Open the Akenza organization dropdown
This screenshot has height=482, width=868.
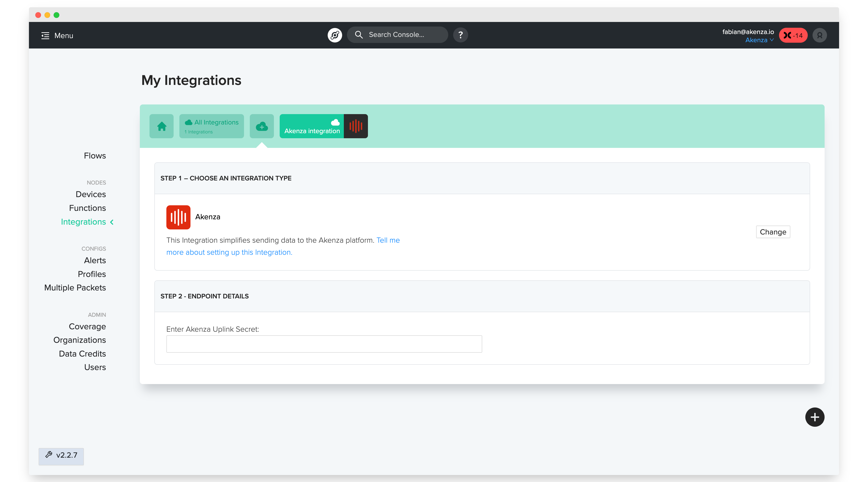[x=759, y=40]
